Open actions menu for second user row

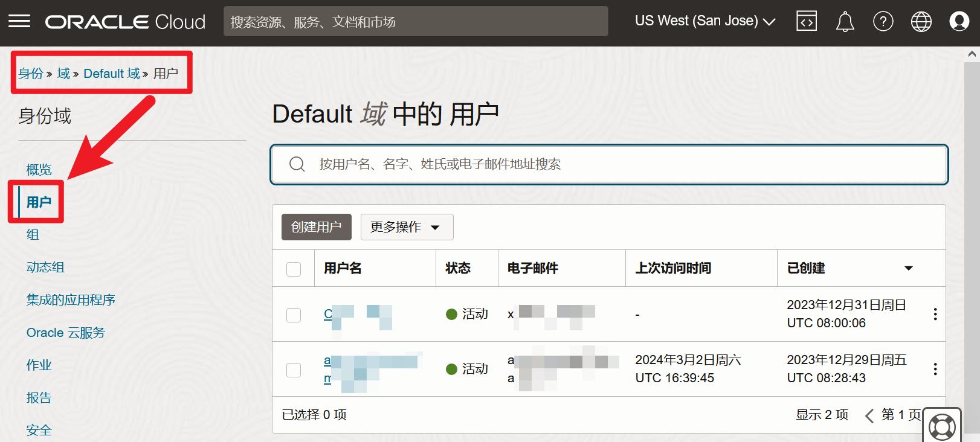click(x=935, y=369)
